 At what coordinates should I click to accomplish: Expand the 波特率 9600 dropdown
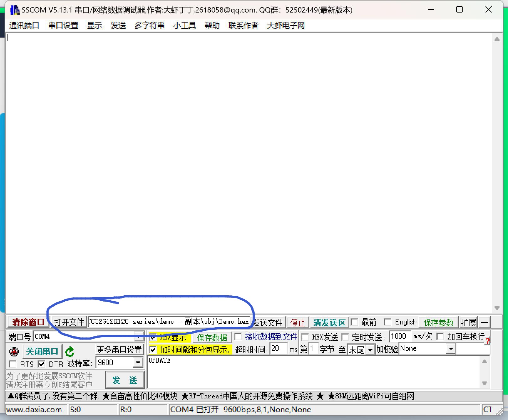point(138,363)
